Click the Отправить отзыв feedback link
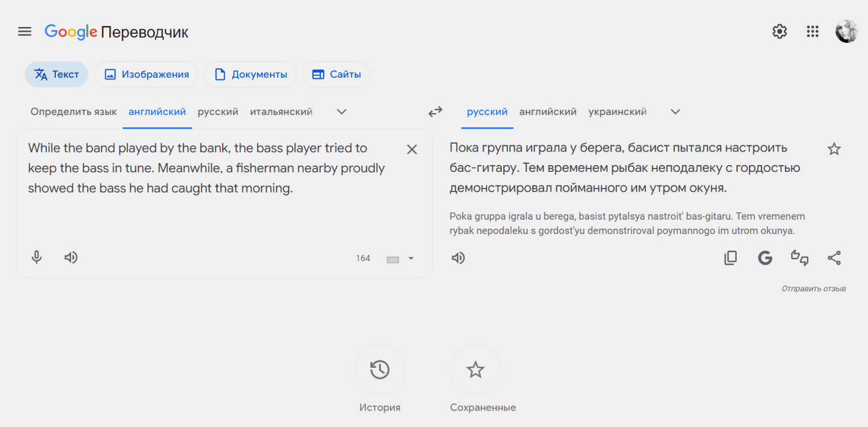This screenshot has height=427, width=868. pos(813,288)
